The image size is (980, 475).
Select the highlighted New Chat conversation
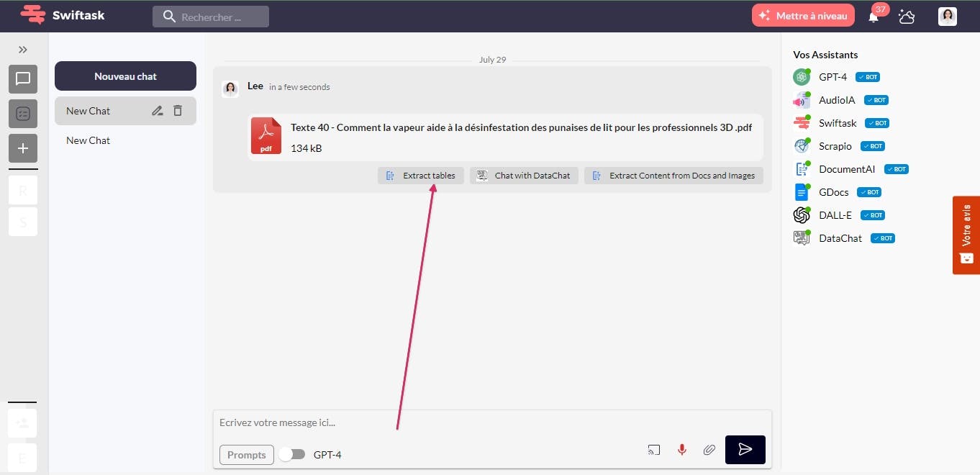point(125,111)
